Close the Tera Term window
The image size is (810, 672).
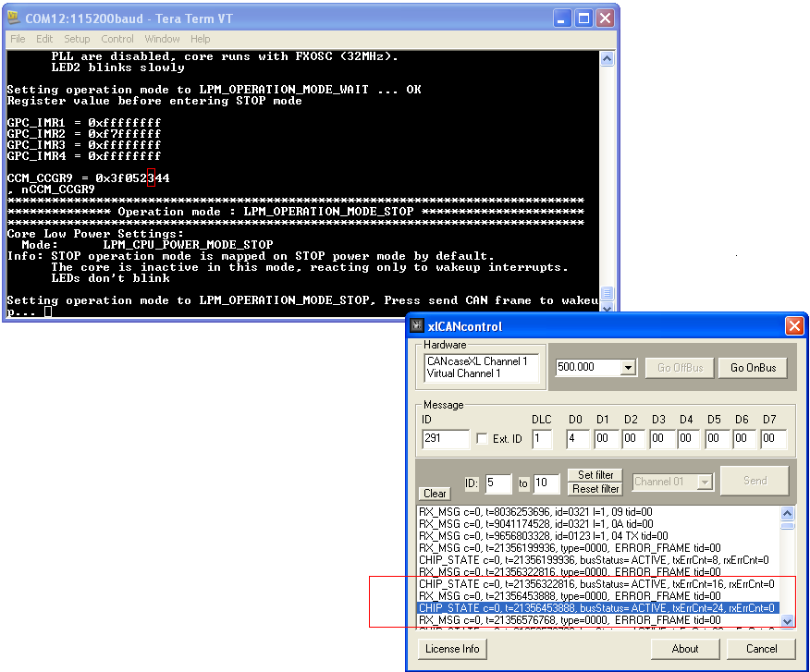click(x=606, y=18)
